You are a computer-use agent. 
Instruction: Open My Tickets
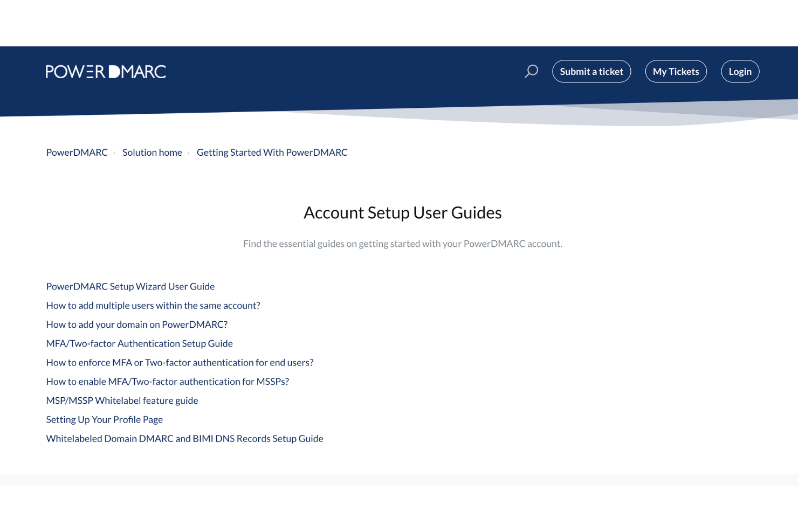click(x=676, y=71)
